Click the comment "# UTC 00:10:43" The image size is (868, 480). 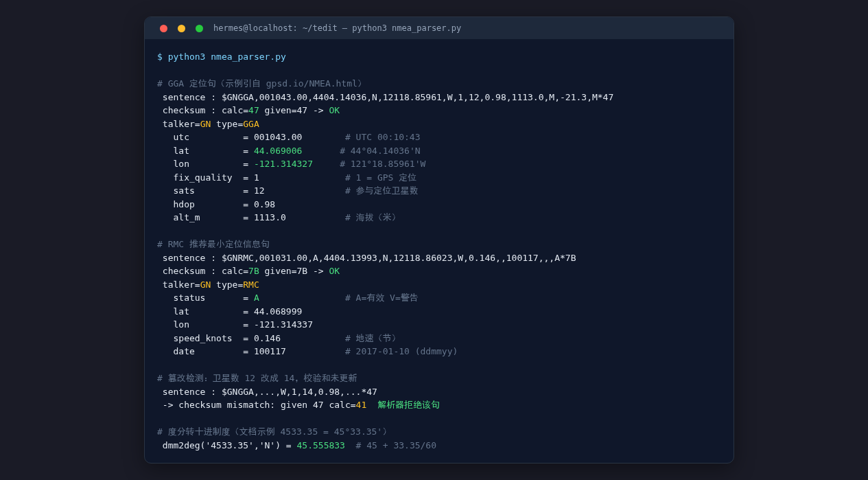tap(382, 137)
